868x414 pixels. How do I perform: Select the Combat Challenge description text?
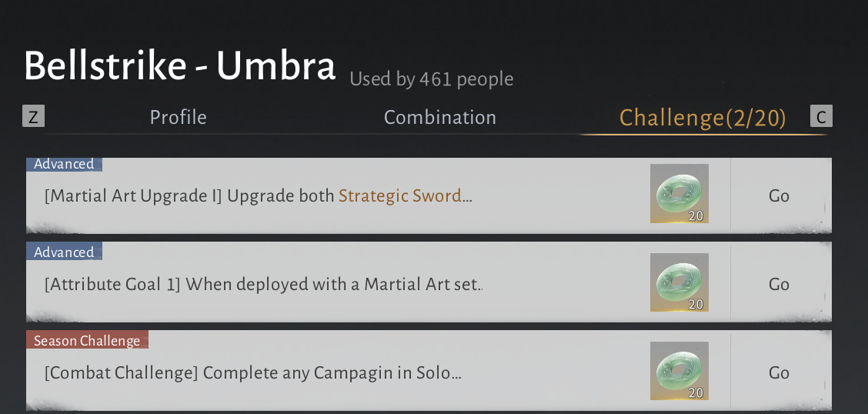coord(252,373)
